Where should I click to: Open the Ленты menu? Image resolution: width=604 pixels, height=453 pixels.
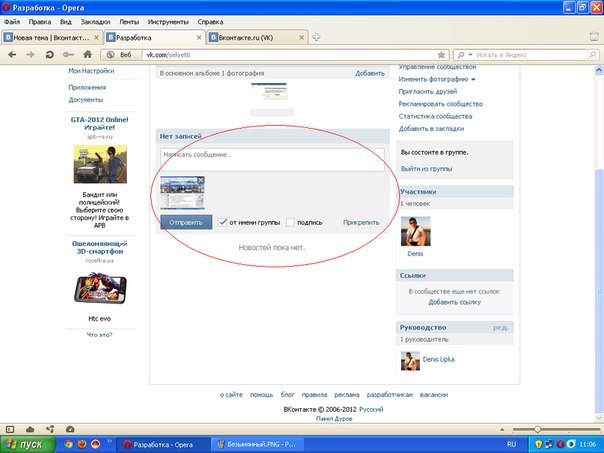129,22
